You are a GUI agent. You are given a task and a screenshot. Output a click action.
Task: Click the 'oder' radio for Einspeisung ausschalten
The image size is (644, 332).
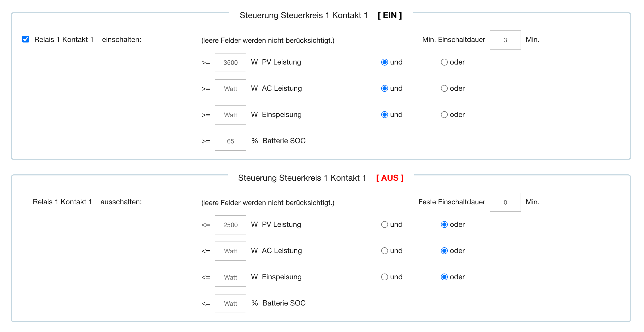[x=444, y=277]
